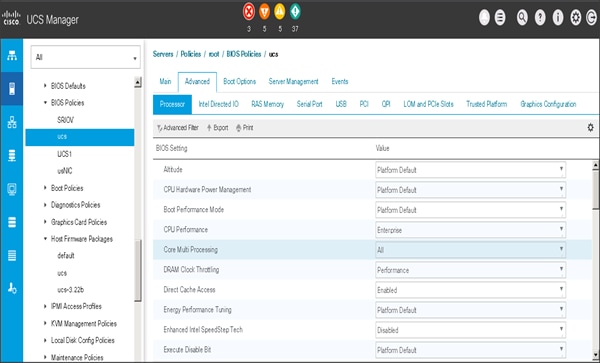Select the Serial Port subtab
This screenshot has width=600, height=363.
tap(310, 104)
